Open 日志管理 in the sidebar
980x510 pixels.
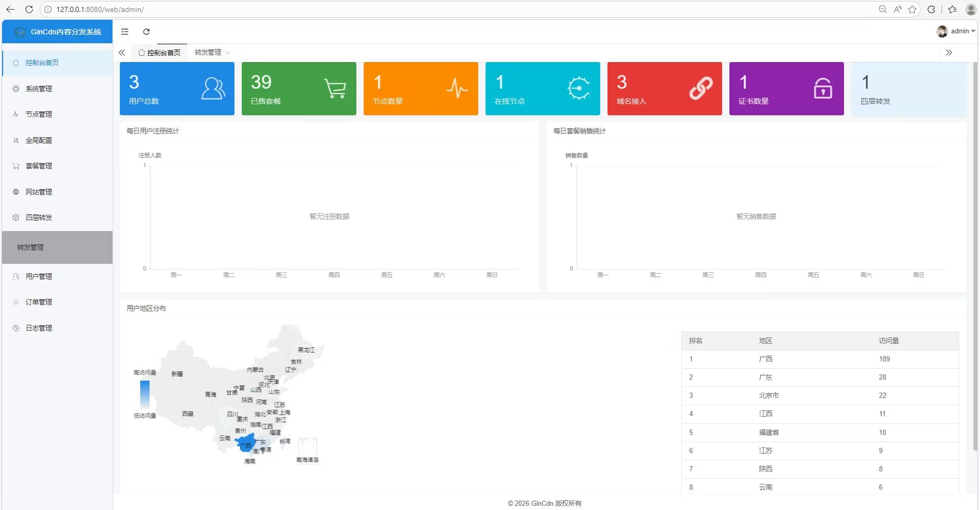click(39, 328)
